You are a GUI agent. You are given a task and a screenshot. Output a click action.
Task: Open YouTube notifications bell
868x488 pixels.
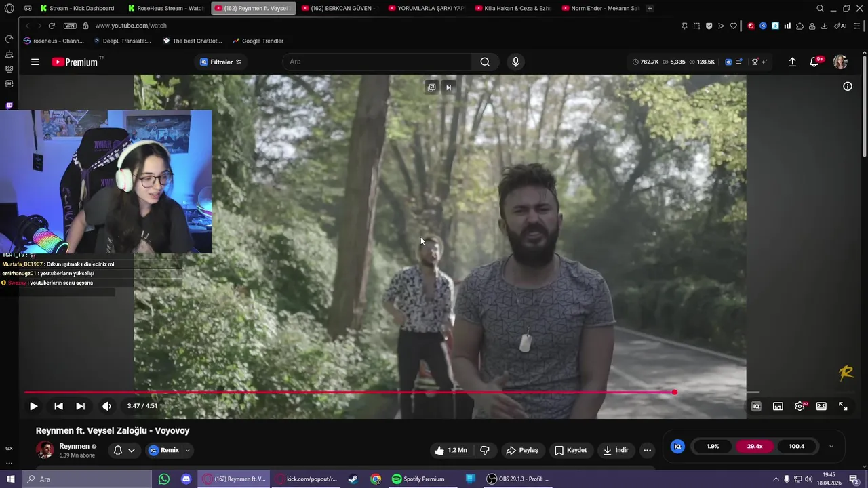tap(815, 62)
